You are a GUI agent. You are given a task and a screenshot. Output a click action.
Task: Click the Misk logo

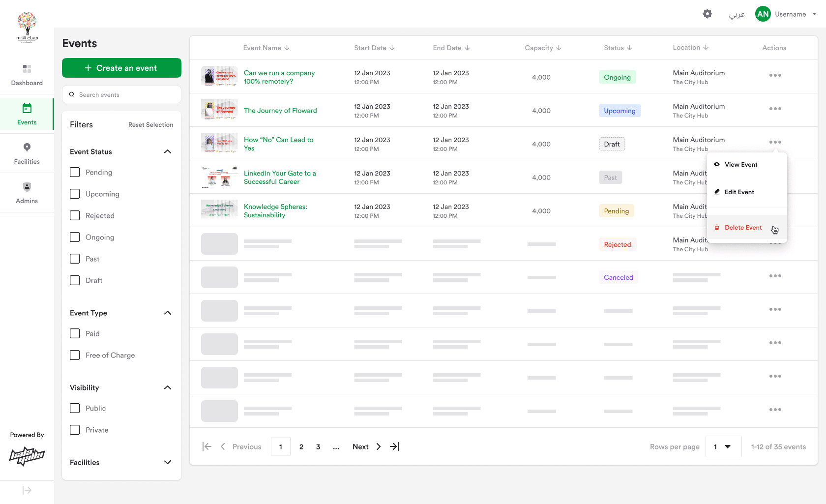click(27, 28)
